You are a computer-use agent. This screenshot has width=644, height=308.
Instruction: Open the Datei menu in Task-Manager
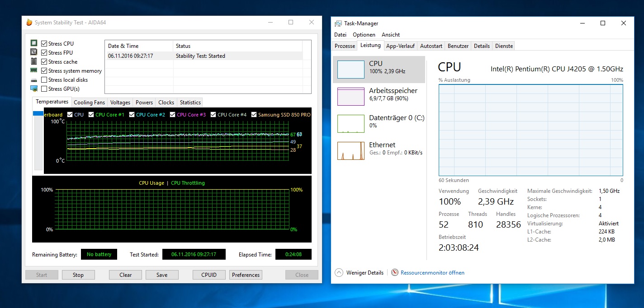(x=340, y=35)
